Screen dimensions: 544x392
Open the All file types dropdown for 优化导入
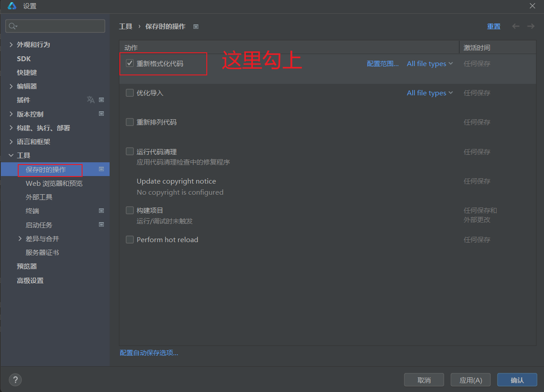click(429, 93)
